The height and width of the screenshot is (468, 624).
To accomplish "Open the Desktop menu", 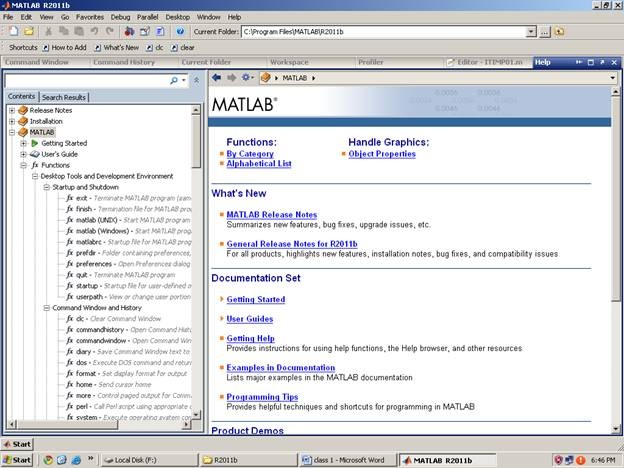I will 177,17.
